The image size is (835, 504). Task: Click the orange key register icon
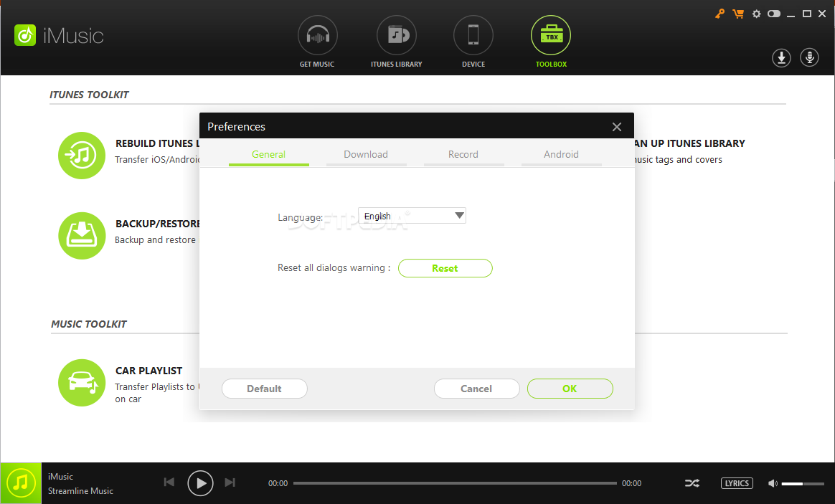tap(720, 14)
